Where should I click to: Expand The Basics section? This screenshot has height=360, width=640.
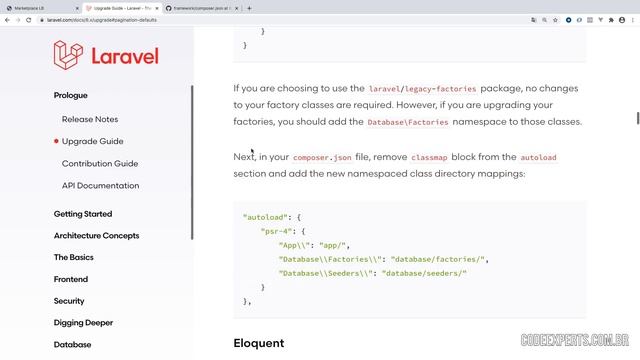[x=73, y=257]
